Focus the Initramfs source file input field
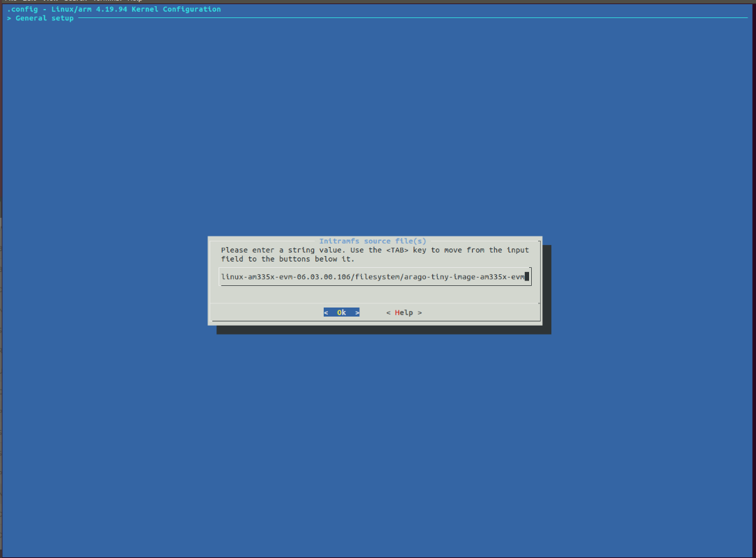Screen dimensions: 756x558 pyautogui.click(x=375, y=277)
